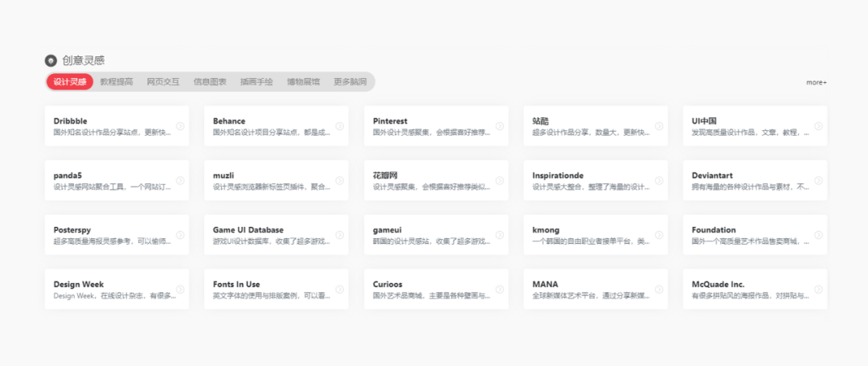Click the arrow icon on the 站酷 card
Viewport: 868px width, 366px height.
point(659,126)
